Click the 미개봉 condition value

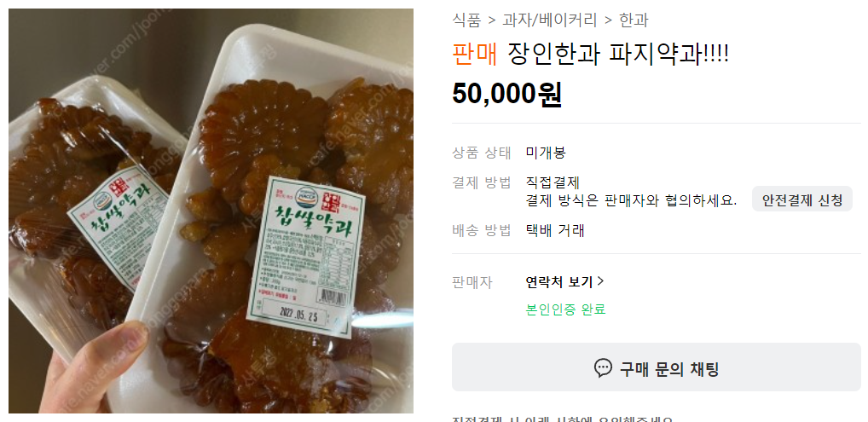tap(546, 153)
